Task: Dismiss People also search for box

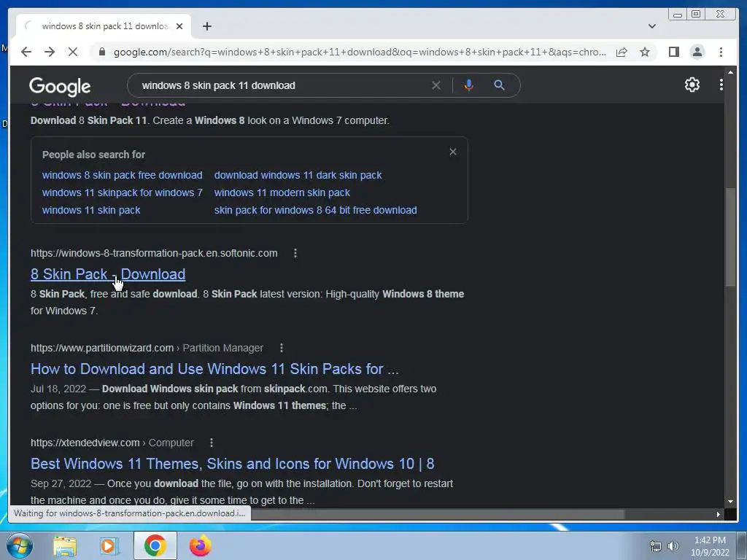Action: pyautogui.click(x=452, y=152)
